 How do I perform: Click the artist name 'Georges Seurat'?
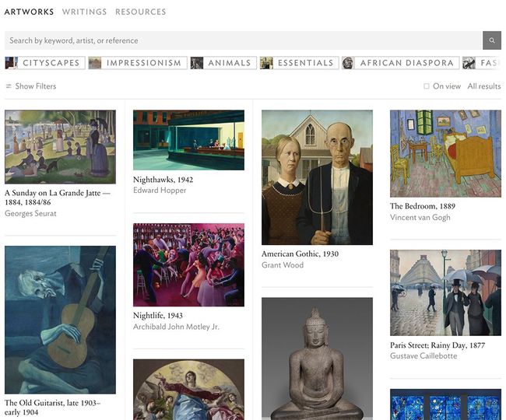30,213
